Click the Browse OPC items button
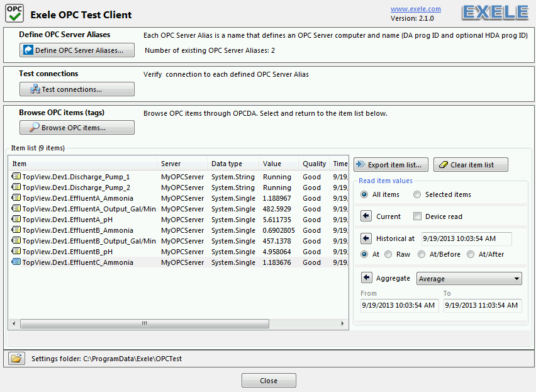Image resolution: width=536 pixels, height=392 pixels. [77, 128]
